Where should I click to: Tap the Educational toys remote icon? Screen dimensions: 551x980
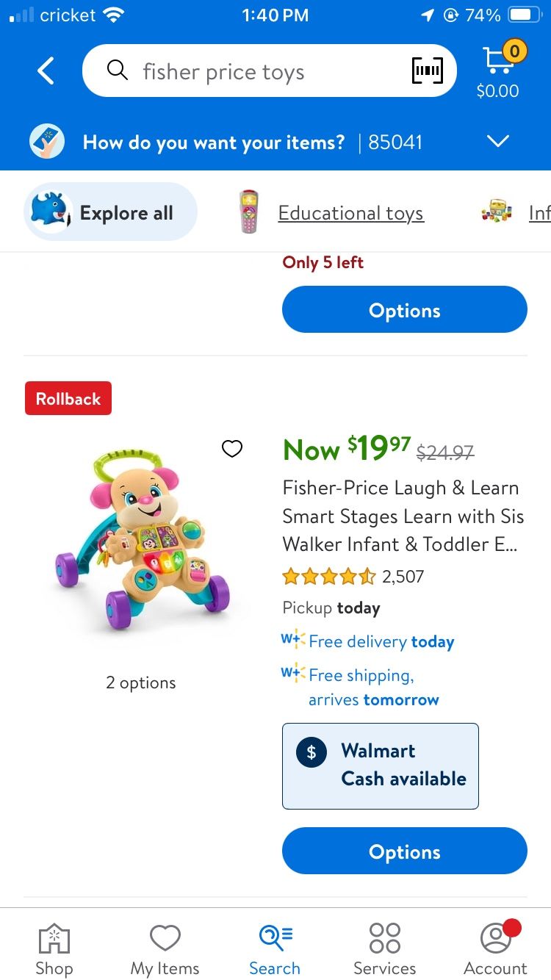249,212
